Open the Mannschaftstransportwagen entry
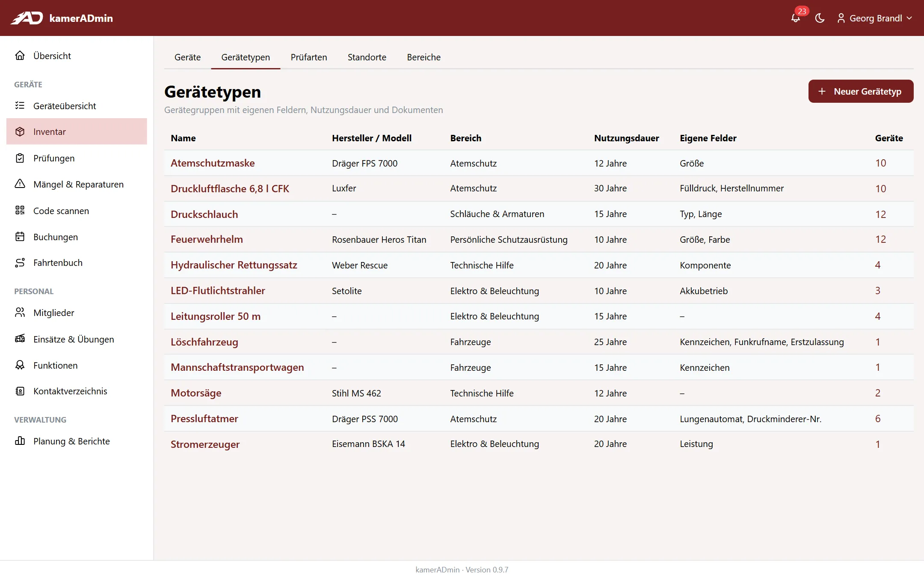Screen dimensions: 924x578 (237, 367)
